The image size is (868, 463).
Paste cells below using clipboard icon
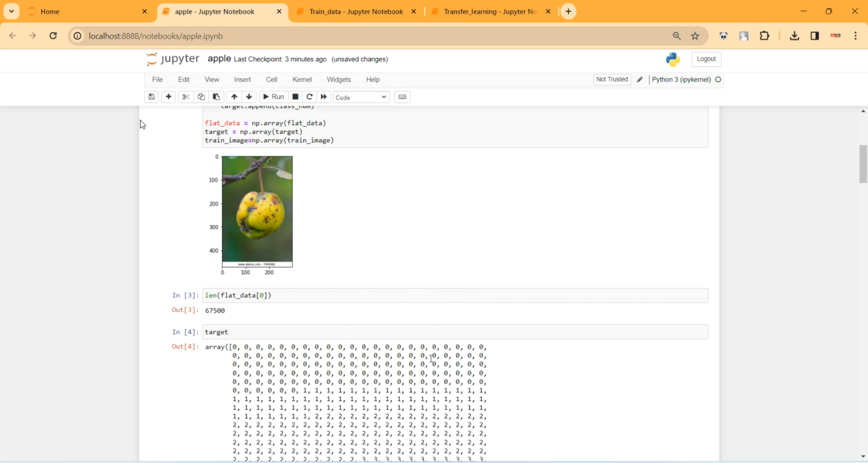click(216, 97)
